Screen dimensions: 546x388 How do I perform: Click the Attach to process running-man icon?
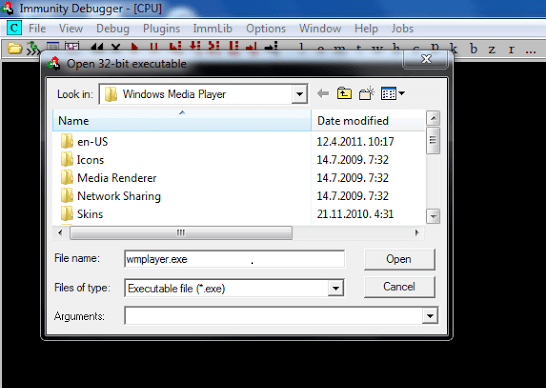pos(33,48)
